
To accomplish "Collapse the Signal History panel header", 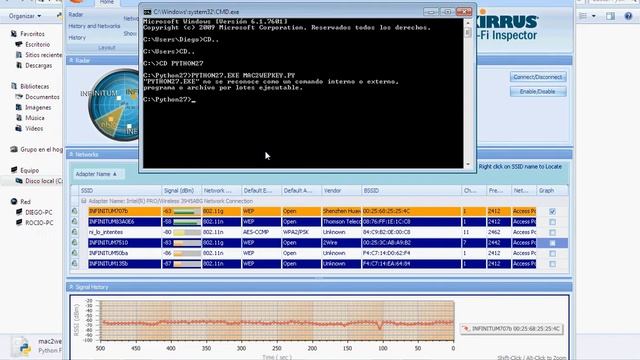I will pos(71,287).
